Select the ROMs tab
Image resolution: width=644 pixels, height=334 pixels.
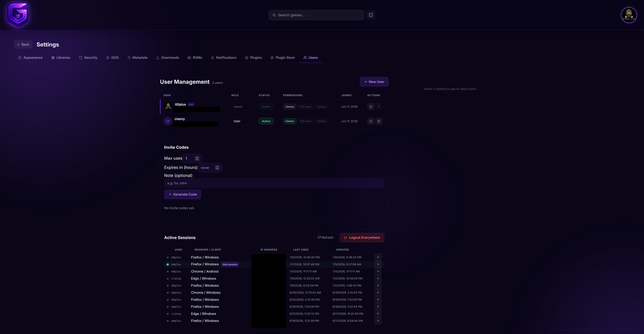tap(195, 58)
